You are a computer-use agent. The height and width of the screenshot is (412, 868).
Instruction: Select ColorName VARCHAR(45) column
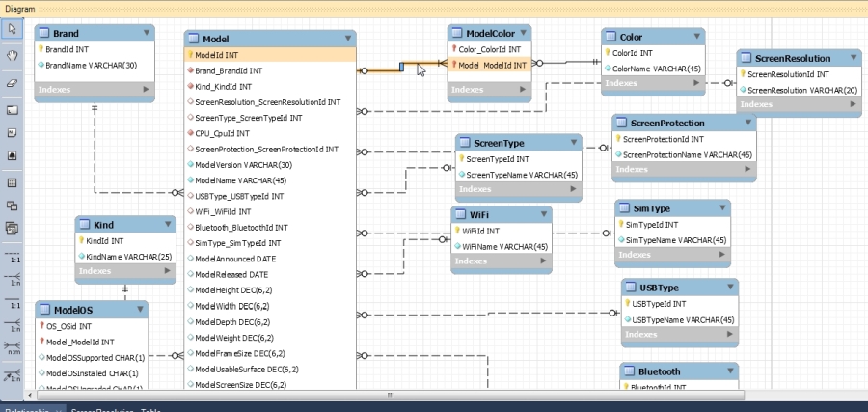tap(653, 69)
